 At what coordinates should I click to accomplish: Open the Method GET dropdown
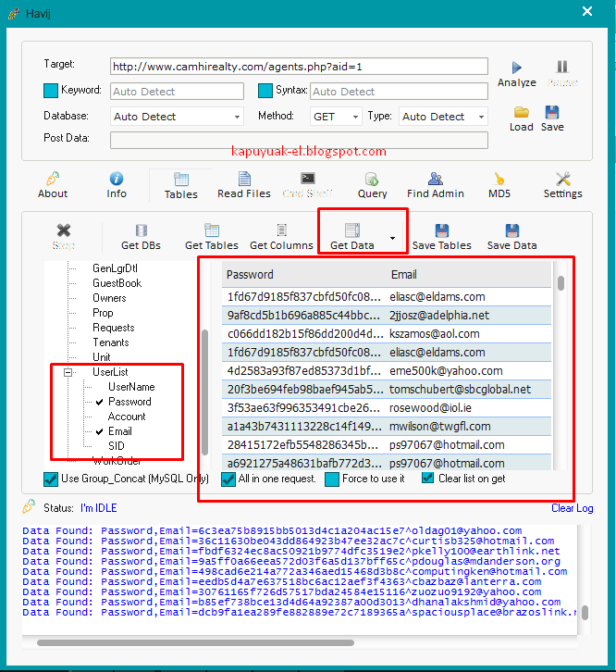click(x=336, y=117)
